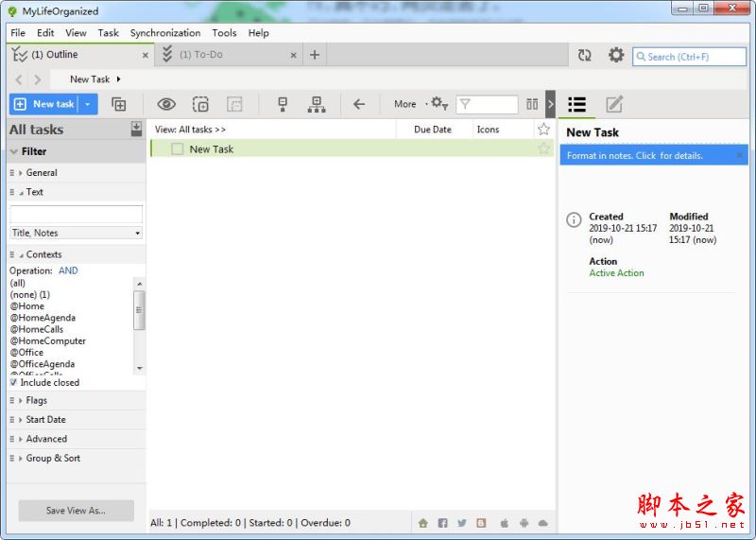Click the navigate back chevron
Screen dimensions: 756x540
[x=19, y=79]
